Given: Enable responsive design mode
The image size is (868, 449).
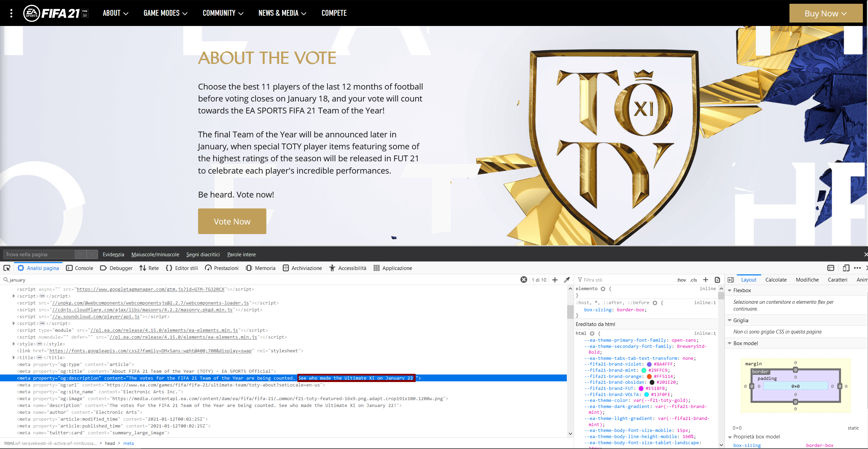Looking at the screenshot, I should 846,268.
